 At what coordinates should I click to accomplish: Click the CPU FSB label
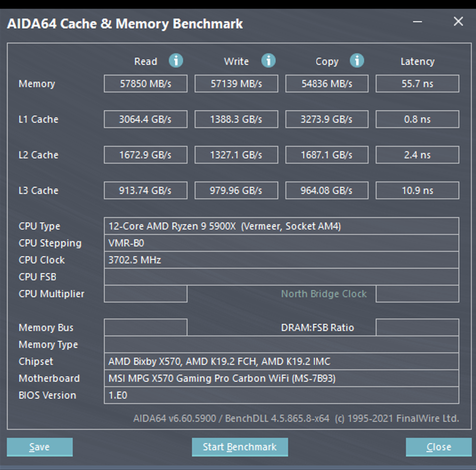click(37, 277)
